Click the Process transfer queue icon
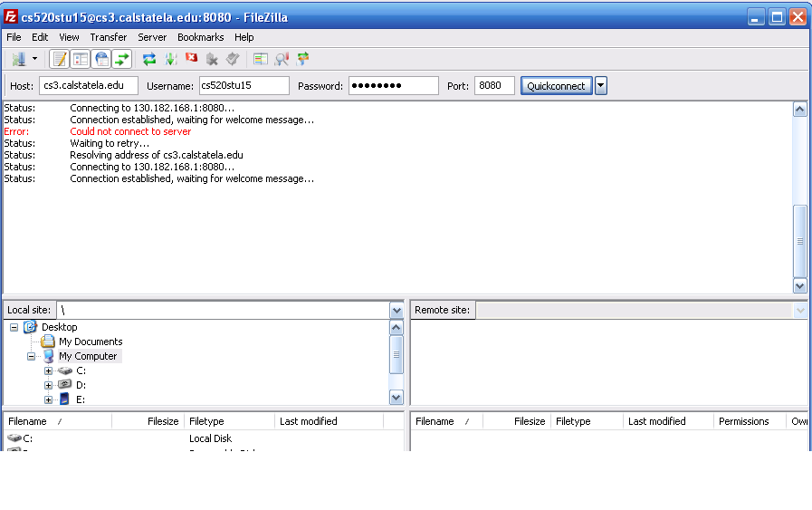 [170, 59]
